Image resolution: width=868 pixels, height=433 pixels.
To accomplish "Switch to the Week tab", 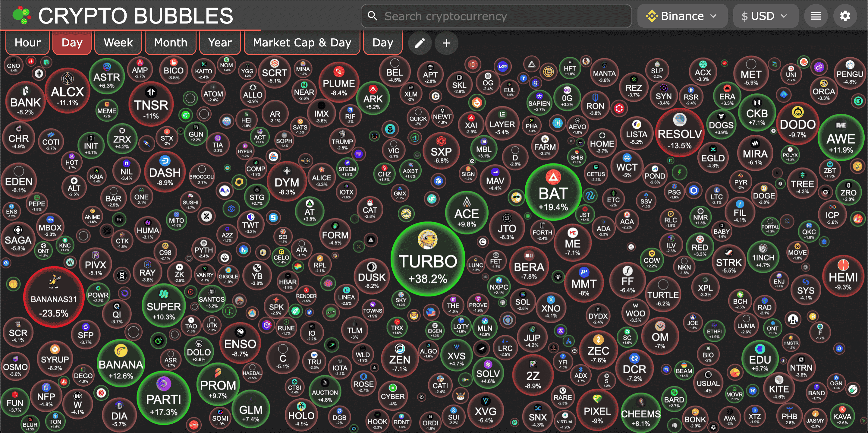I will (118, 43).
